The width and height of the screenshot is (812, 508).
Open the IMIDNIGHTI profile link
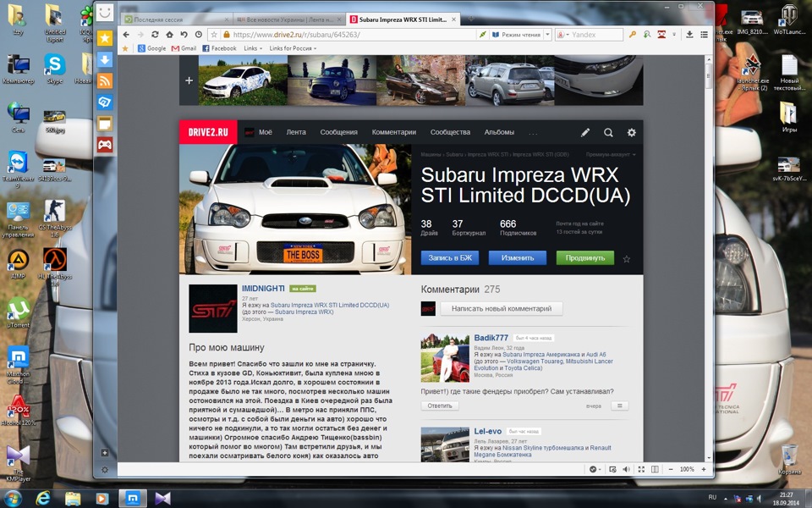tap(263, 288)
